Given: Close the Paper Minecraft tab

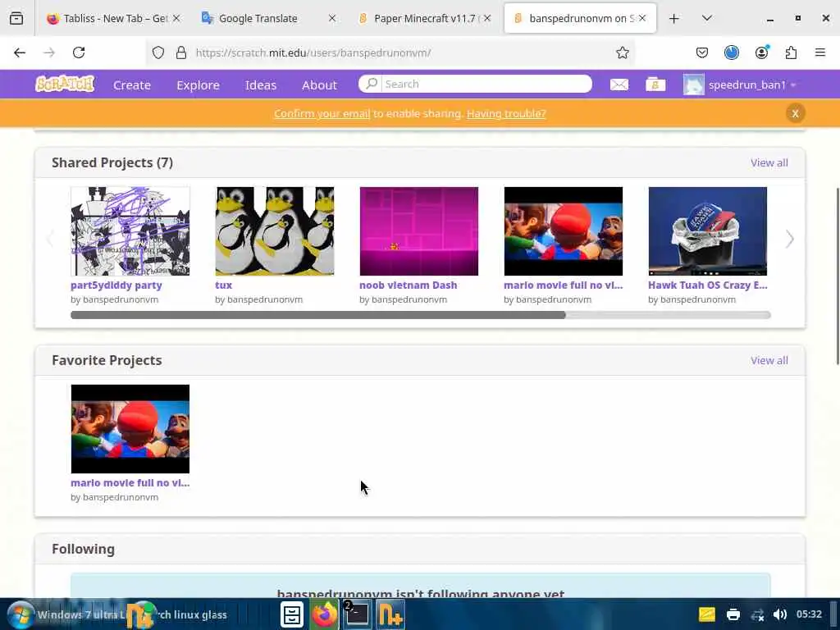Looking at the screenshot, I should point(487,18).
